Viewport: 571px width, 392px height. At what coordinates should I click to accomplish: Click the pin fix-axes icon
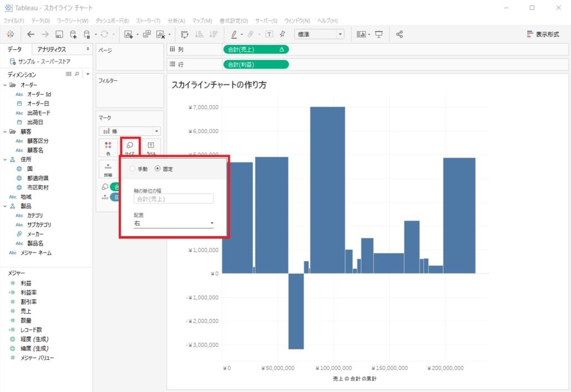pyautogui.click(x=282, y=34)
